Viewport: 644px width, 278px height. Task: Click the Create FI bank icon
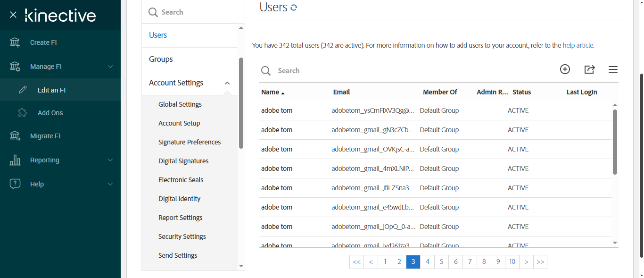[15, 42]
